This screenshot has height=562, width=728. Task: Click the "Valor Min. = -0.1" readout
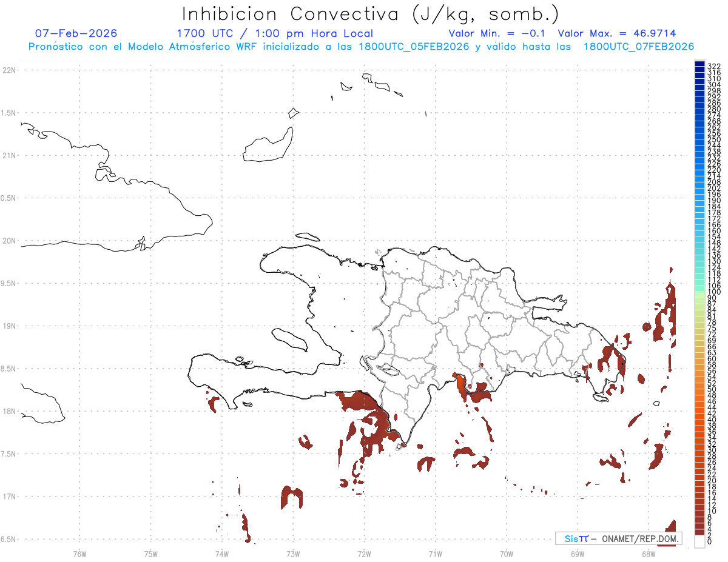pyautogui.click(x=497, y=33)
